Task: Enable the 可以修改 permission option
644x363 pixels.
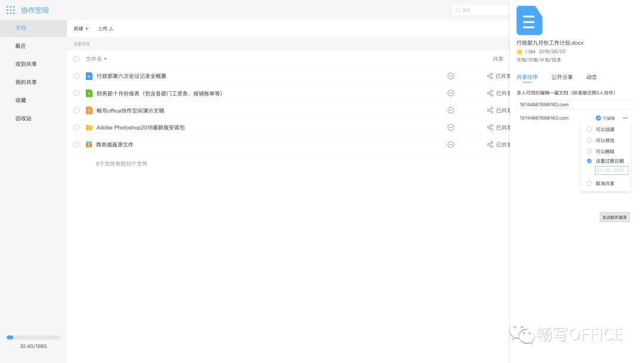Action: point(589,140)
